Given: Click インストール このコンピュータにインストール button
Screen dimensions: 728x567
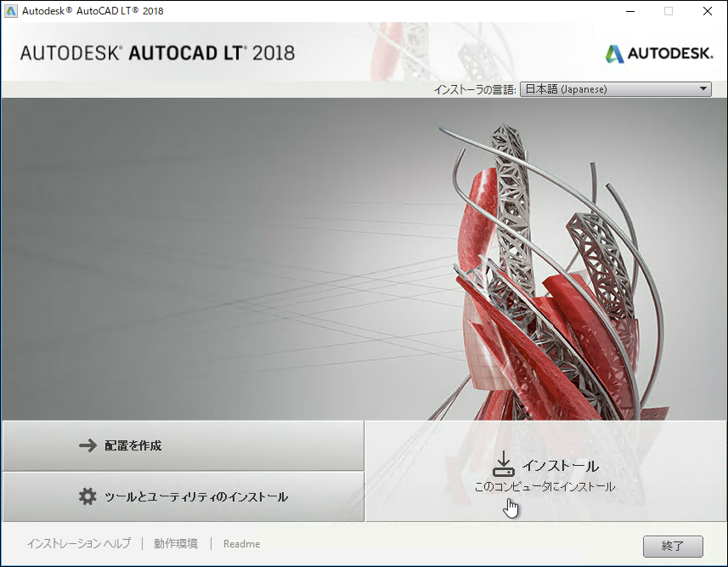Looking at the screenshot, I should [546, 471].
